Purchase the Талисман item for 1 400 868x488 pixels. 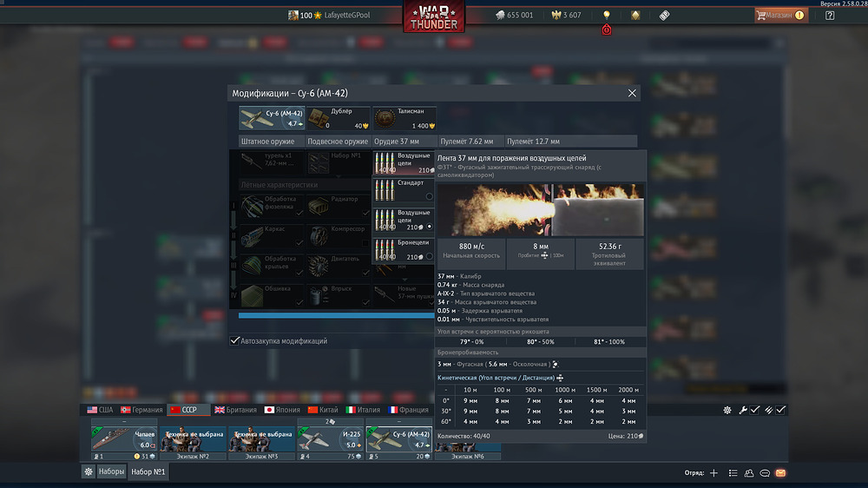coord(404,118)
